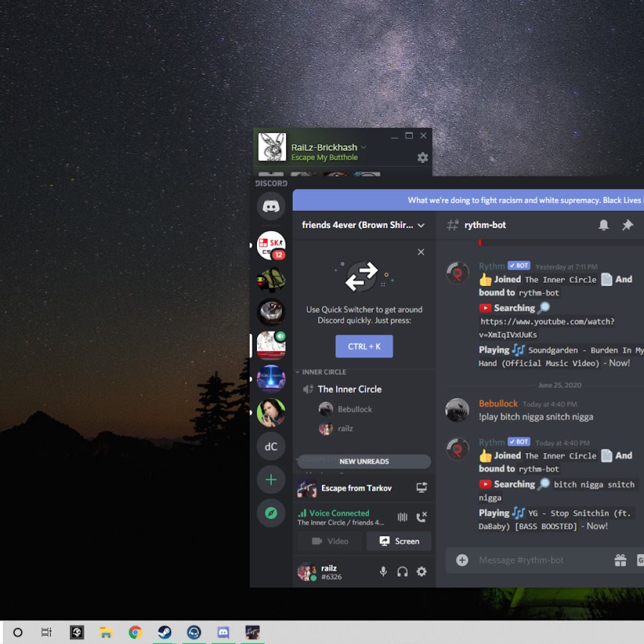The image size is (644, 644).
Task: Click the Escape from Tarkov activity entry
Action: (356, 488)
